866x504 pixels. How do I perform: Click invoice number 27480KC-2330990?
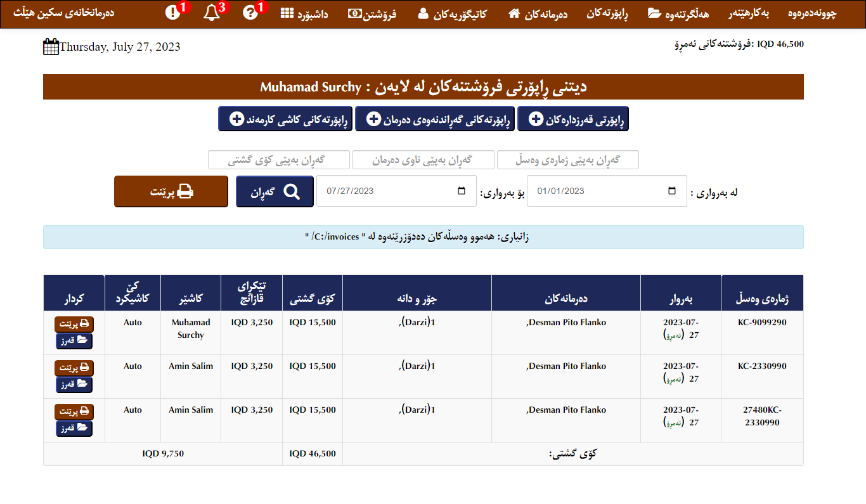[762, 416]
